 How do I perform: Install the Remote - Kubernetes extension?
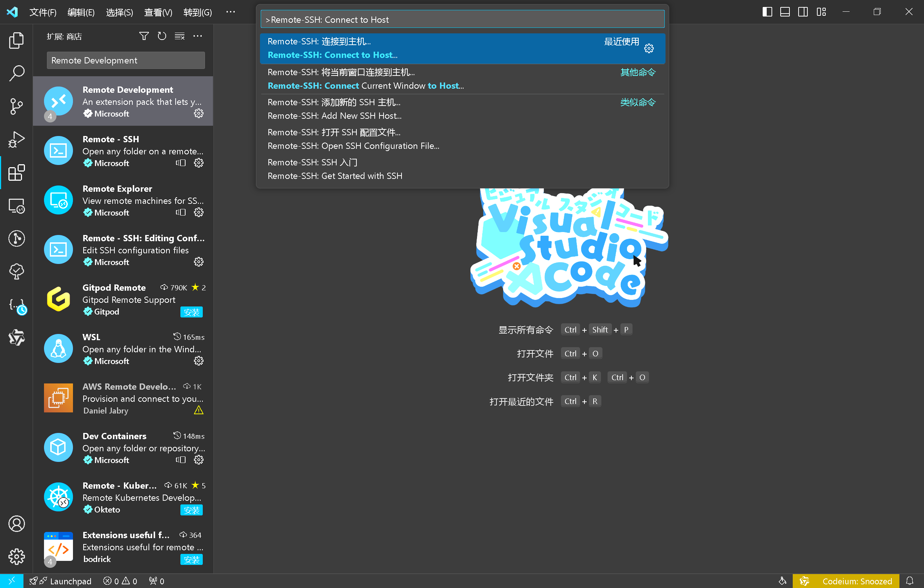point(191,510)
